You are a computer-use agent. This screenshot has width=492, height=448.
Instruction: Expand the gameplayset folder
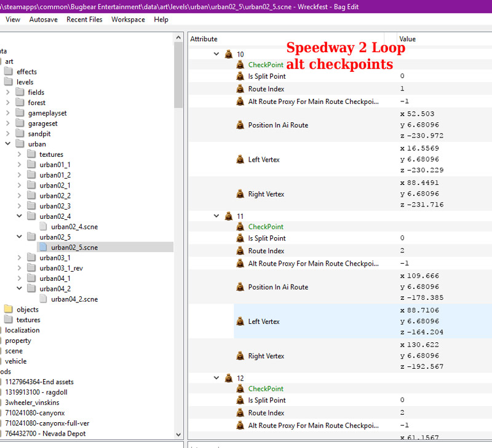pos(8,113)
